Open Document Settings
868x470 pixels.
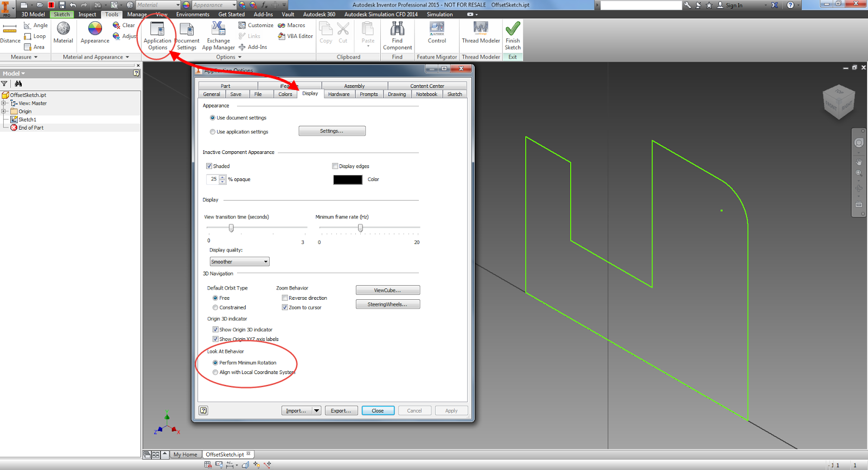click(187, 36)
